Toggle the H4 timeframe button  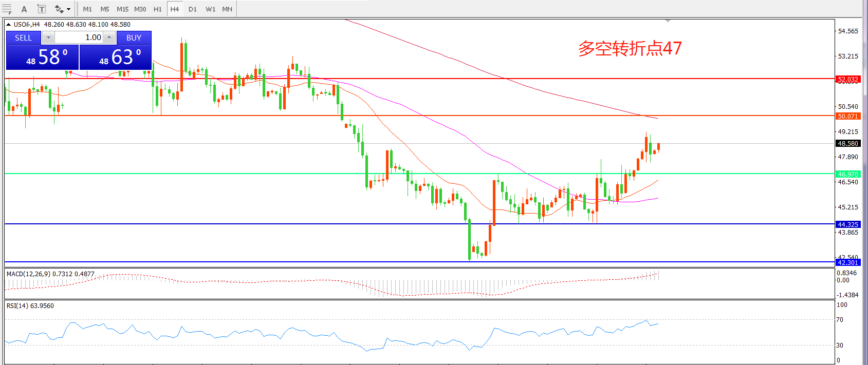click(175, 9)
